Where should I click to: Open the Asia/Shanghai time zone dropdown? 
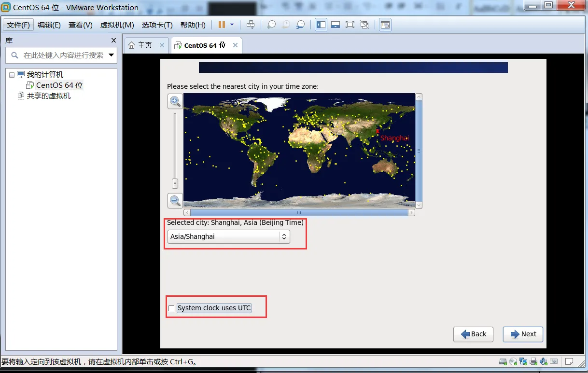click(x=229, y=236)
